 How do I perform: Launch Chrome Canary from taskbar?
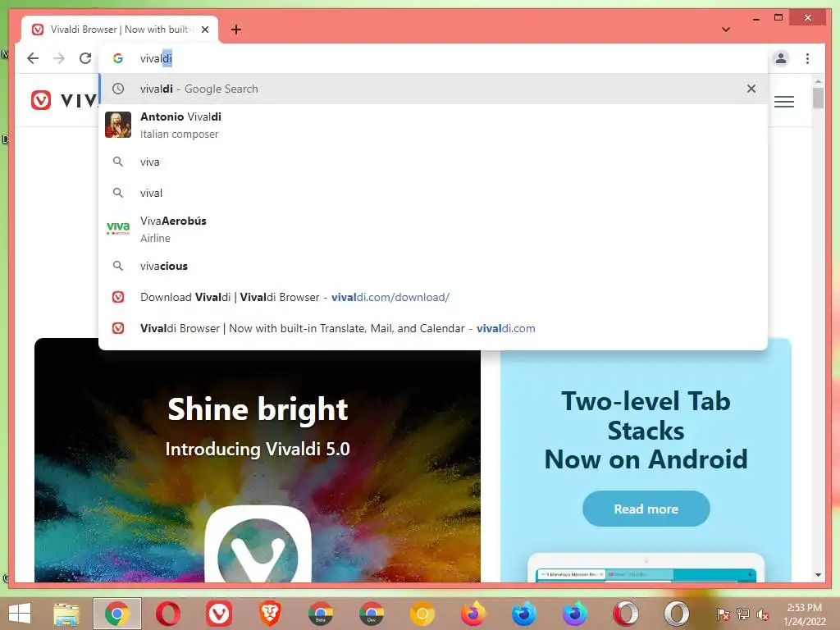422,614
